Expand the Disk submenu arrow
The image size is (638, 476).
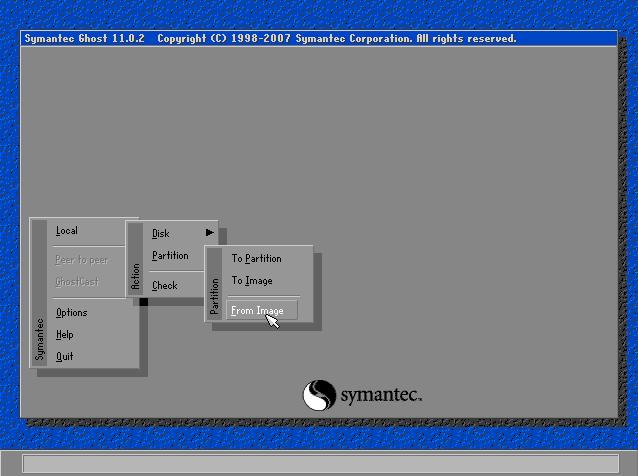210,232
